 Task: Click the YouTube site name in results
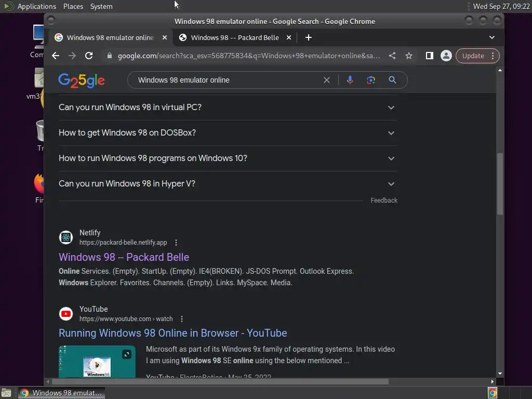point(94,309)
